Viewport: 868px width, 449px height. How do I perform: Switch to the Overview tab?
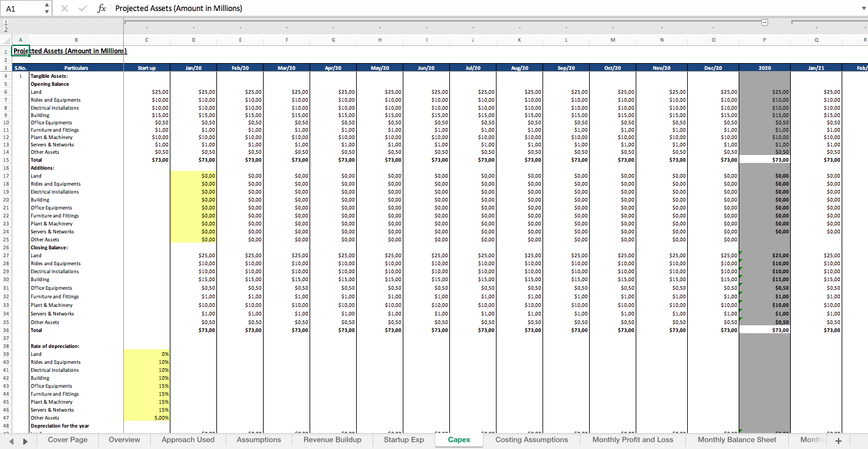tap(124, 440)
